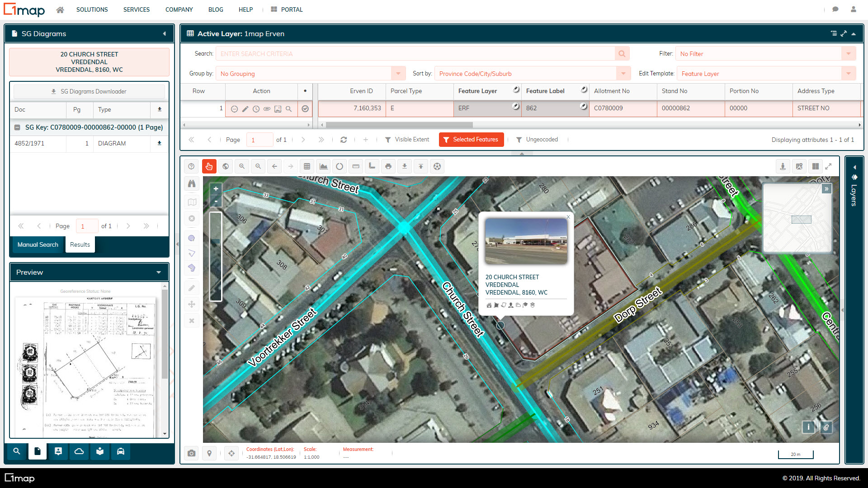The width and height of the screenshot is (868, 488).
Task: Click the map zoom level slider track
Action: 216,256
